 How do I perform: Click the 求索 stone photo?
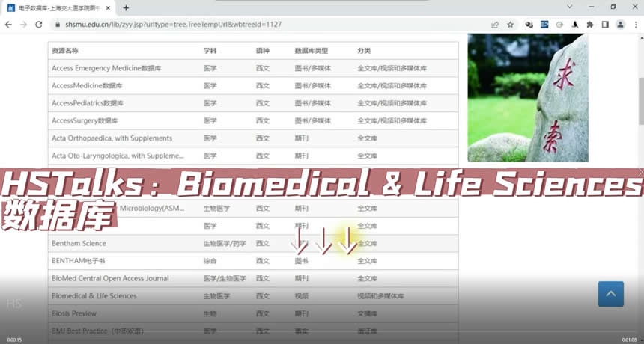tap(528, 97)
